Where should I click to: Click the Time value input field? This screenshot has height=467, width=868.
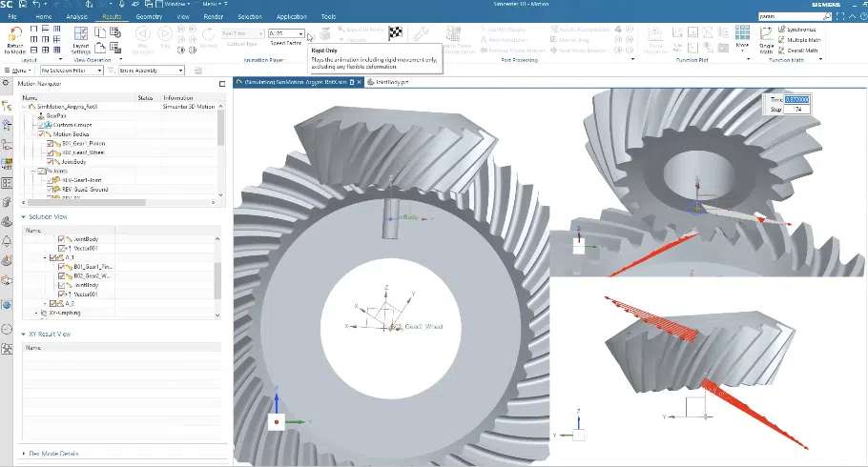tap(797, 100)
